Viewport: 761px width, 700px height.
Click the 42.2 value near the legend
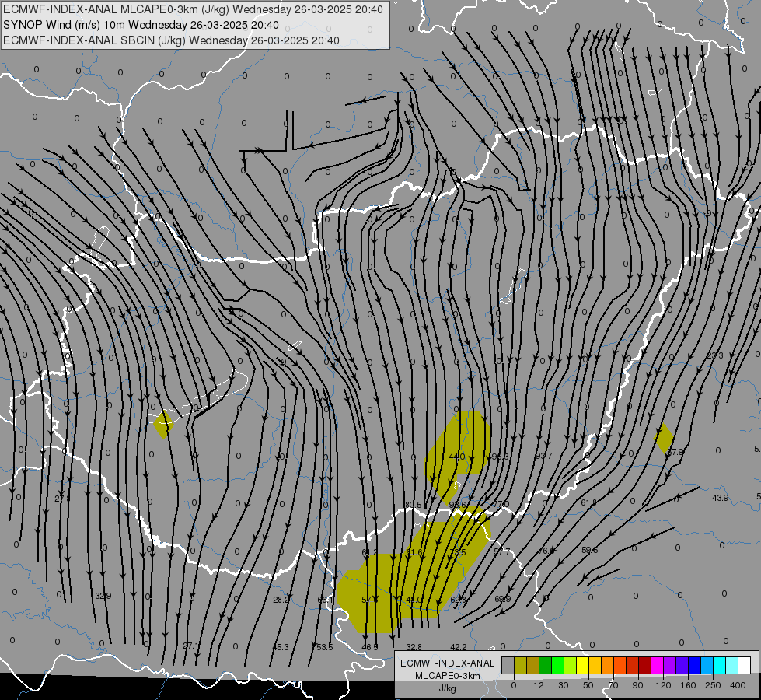[x=459, y=647]
